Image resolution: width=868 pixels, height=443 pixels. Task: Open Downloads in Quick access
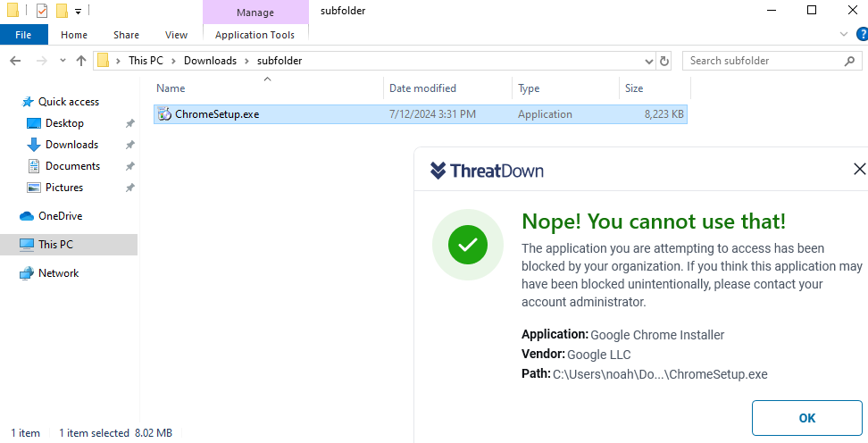pyautogui.click(x=72, y=145)
